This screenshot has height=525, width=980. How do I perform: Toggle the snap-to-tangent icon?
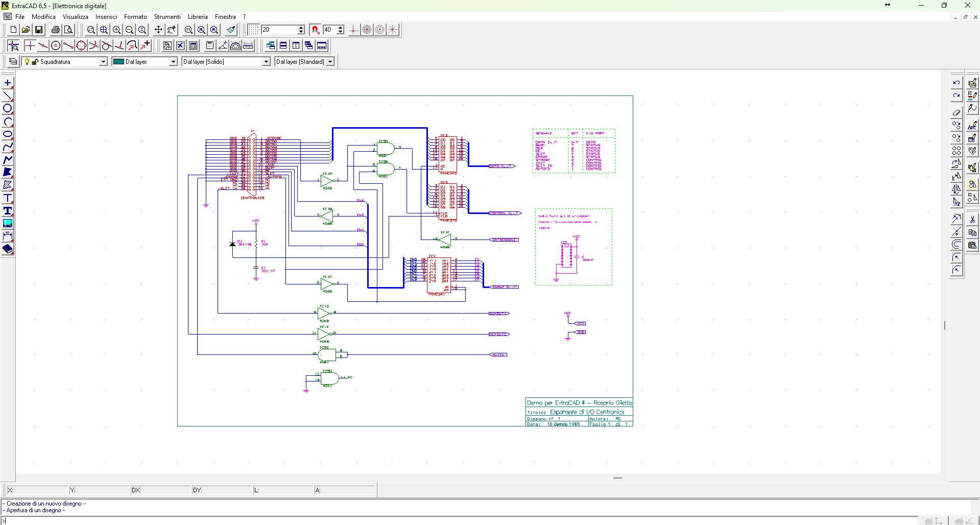[106, 45]
